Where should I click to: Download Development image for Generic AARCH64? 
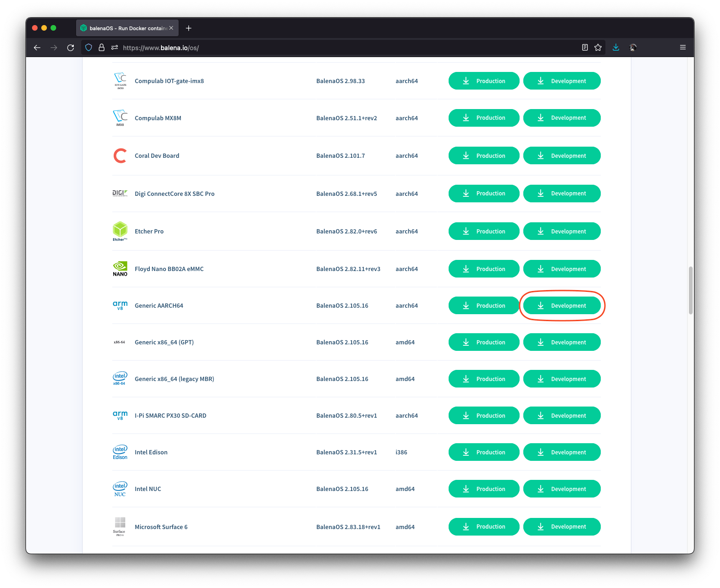(562, 305)
